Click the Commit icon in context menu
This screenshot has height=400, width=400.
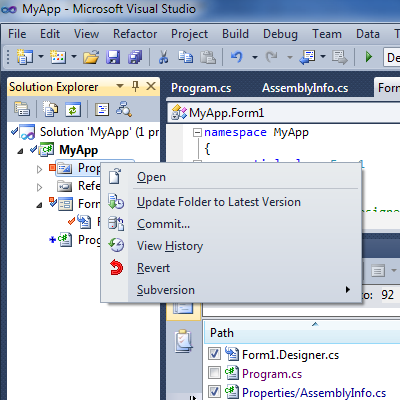pos(116,223)
